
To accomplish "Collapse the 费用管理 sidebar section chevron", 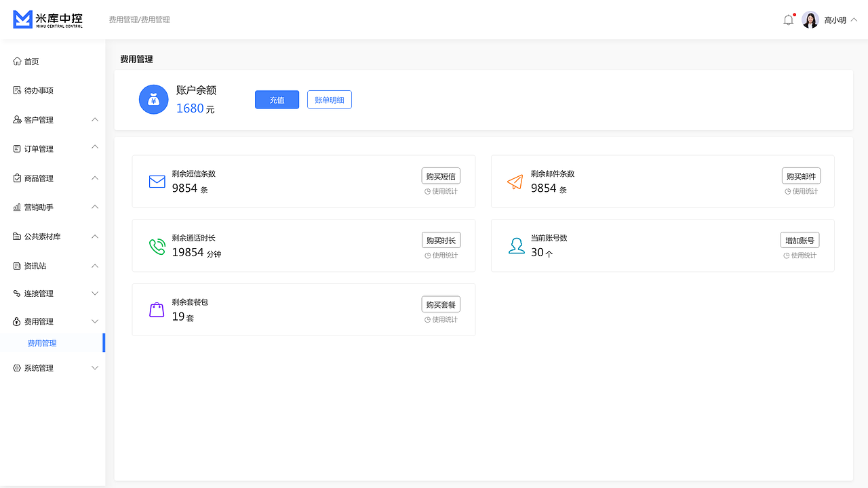I will [x=95, y=321].
